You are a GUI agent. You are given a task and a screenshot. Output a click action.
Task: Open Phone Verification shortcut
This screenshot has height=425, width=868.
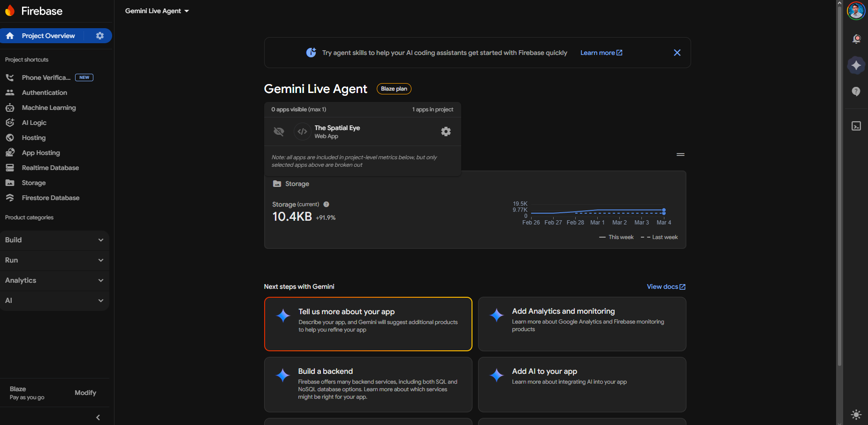coord(46,77)
